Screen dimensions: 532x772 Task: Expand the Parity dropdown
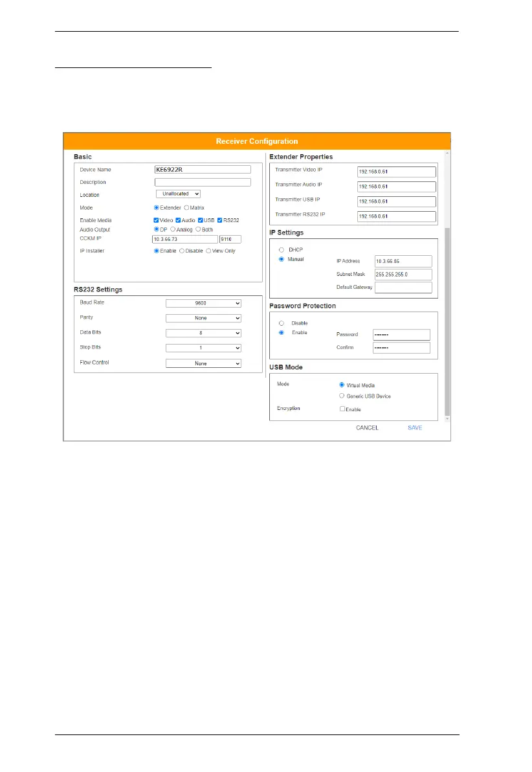pyautogui.click(x=203, y=318)
